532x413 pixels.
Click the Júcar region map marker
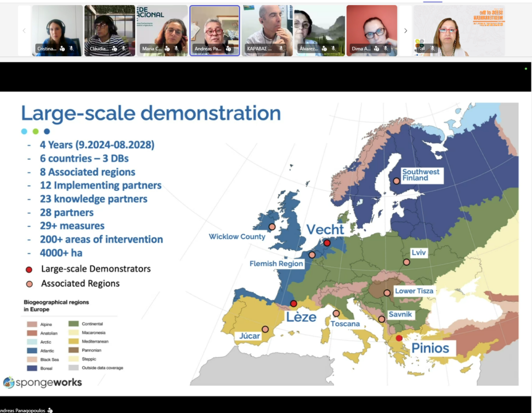(265, 329)
